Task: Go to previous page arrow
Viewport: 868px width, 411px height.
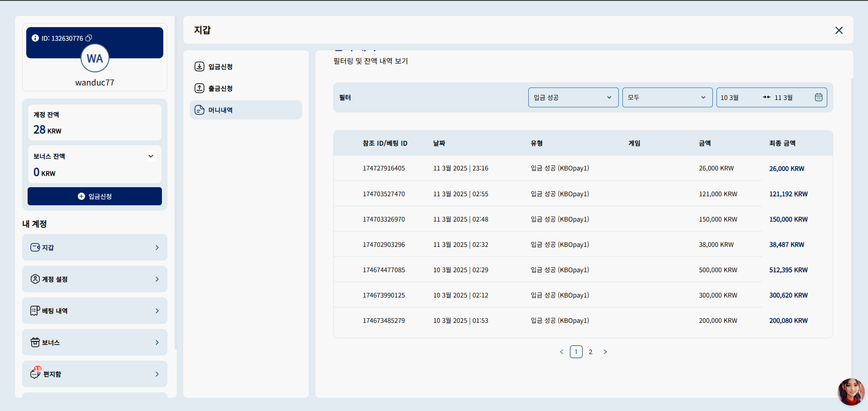Action: 562,352
